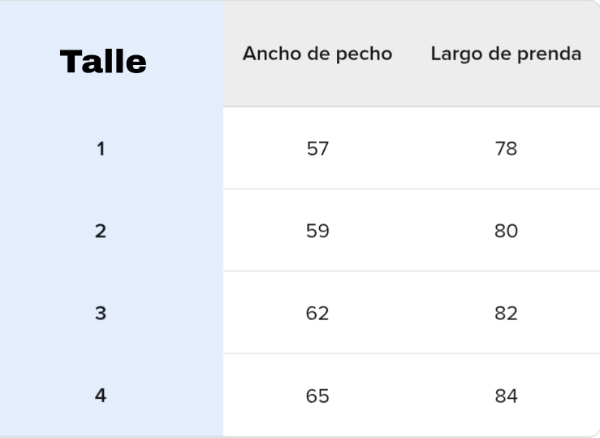Viewport: 600px width, 438px height.
Task: Select the chest width value 59
Action: tap(317, 231)
